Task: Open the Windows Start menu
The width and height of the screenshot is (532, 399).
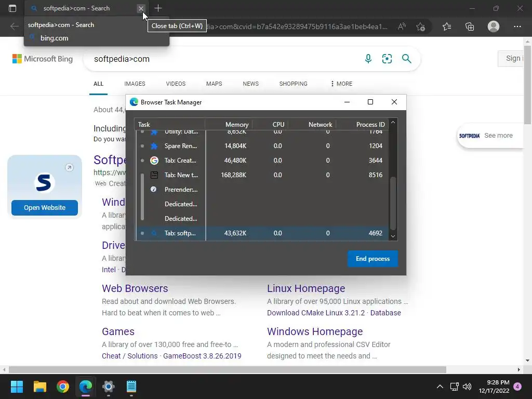Action: point(17,387)
